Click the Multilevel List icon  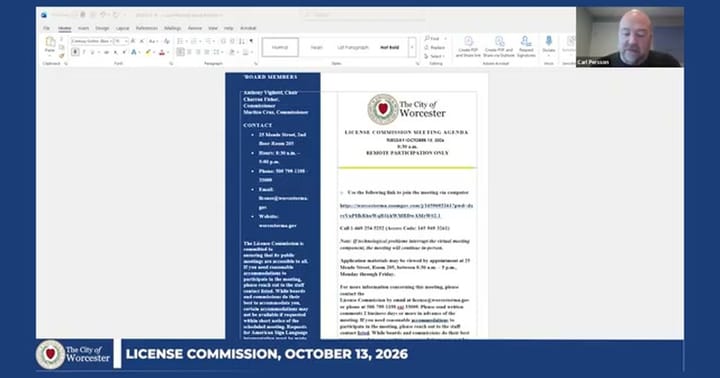pos(209,41)
